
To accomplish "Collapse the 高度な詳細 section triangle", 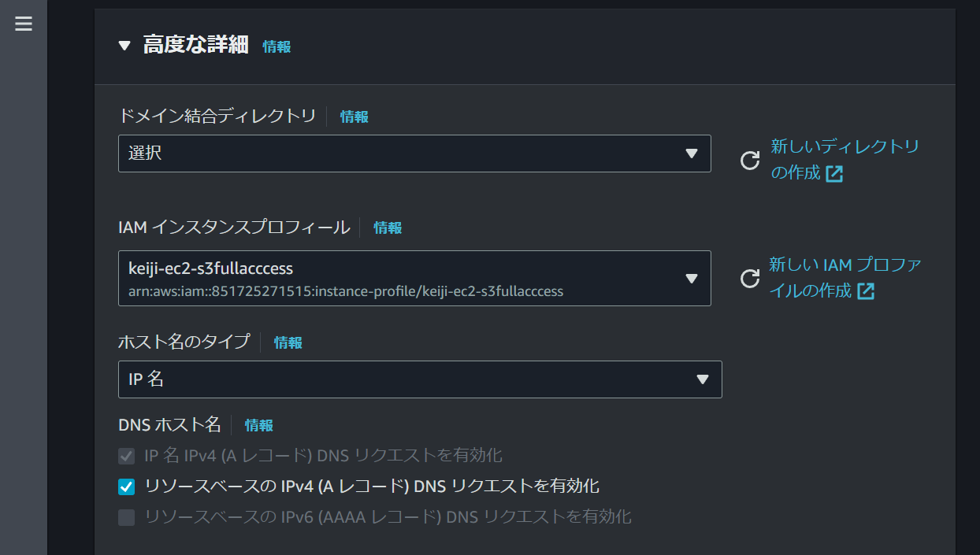I will [124, 46].
